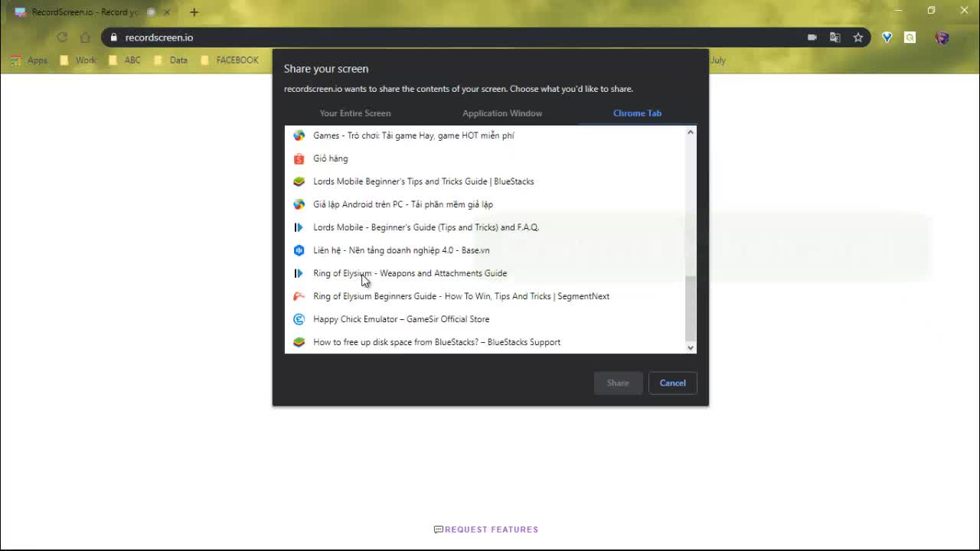Click the tab list scroll-down arrow

691,347
